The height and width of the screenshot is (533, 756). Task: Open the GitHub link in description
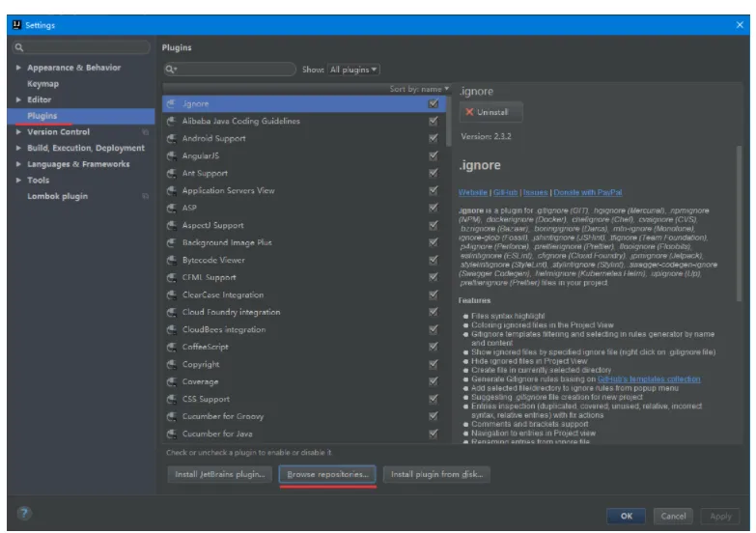(505, 192)
